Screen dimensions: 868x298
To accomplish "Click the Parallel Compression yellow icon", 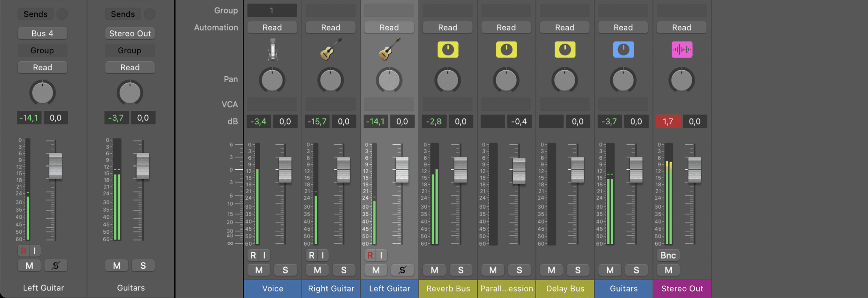I will pos(506,50).
